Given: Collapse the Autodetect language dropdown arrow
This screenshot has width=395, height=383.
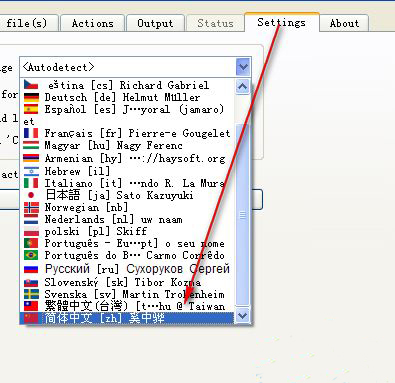Looking at the screenshot, I should 243,67.
